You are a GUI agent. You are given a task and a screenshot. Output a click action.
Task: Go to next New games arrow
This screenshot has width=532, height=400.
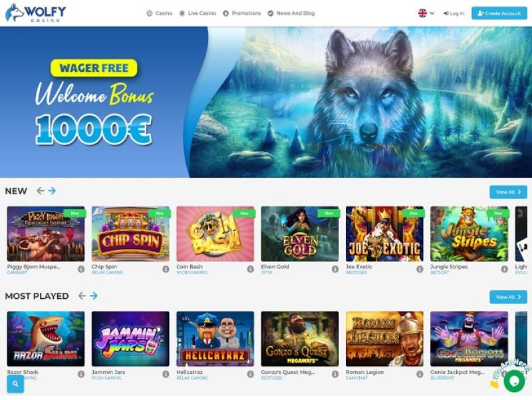tap(52, 191)
